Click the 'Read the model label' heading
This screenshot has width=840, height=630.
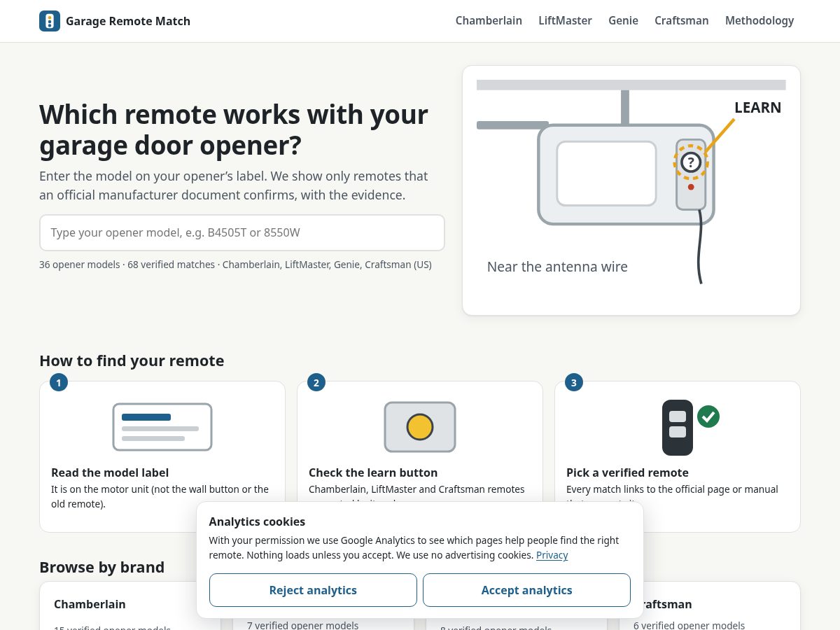110,472
